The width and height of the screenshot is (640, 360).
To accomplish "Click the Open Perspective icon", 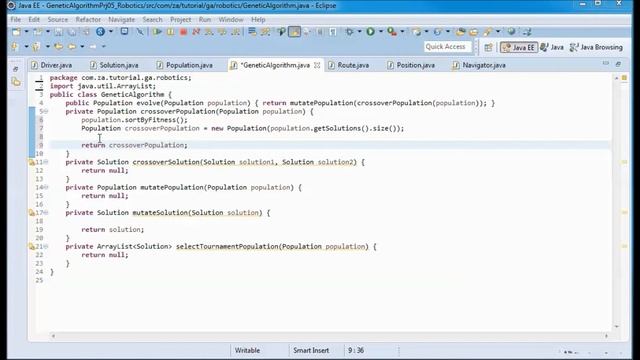I will pos(488,47).
